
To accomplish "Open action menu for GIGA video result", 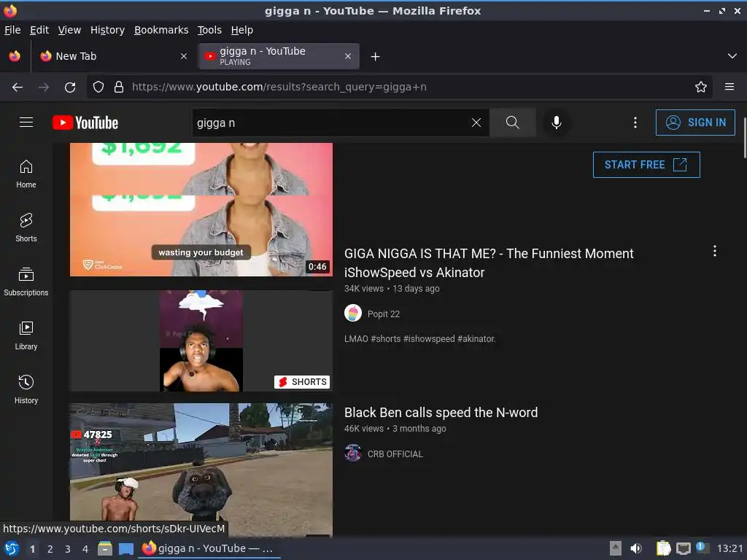I will pos(715,251).
